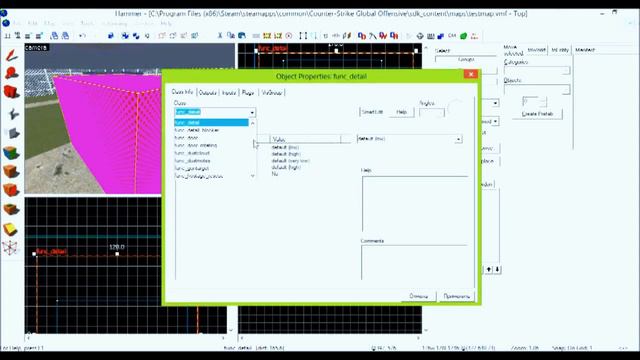Select func_door_rotating in the class list

[x=196, y=146]
